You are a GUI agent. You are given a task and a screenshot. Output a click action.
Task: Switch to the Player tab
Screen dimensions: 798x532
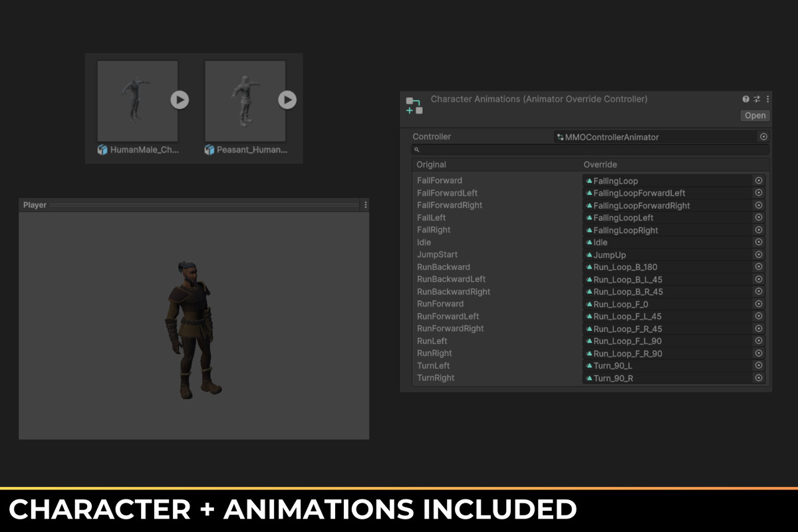[35, 205]
